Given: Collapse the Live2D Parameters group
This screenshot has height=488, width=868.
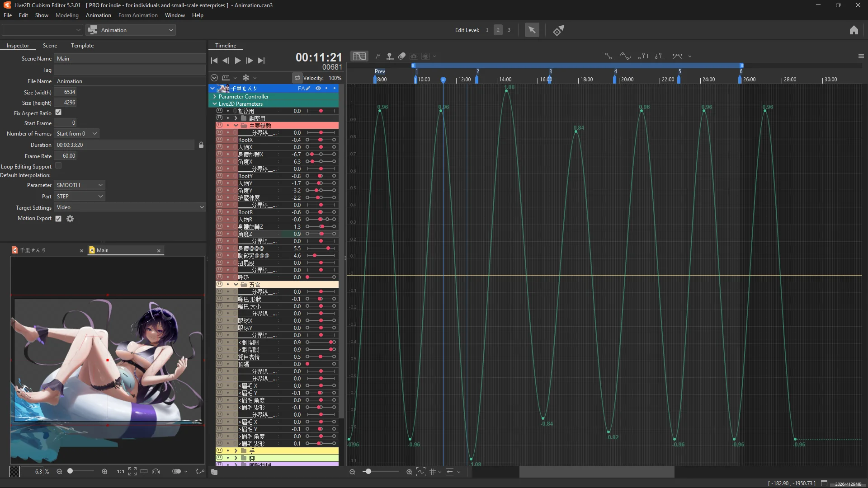Looking at the screenshot, I should (215, 104).
